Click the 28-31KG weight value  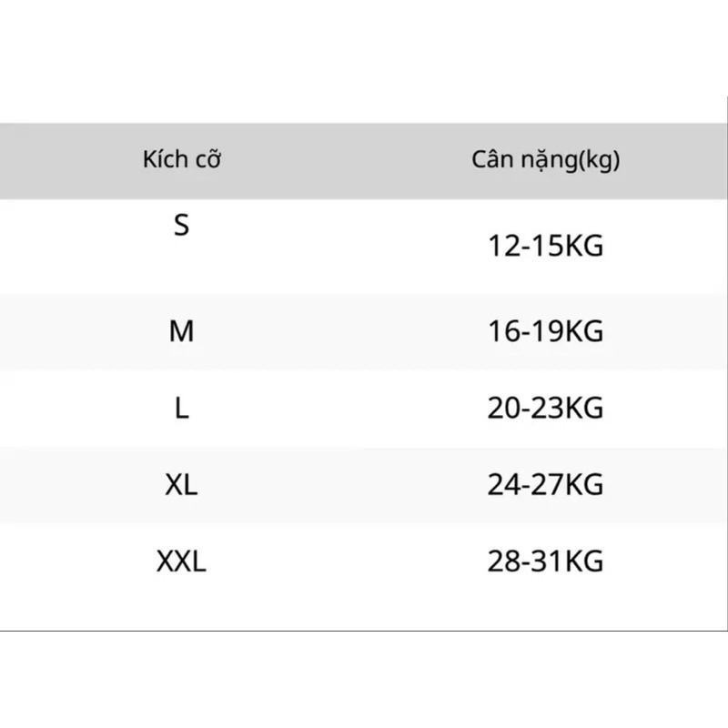(x=546, y=561)
